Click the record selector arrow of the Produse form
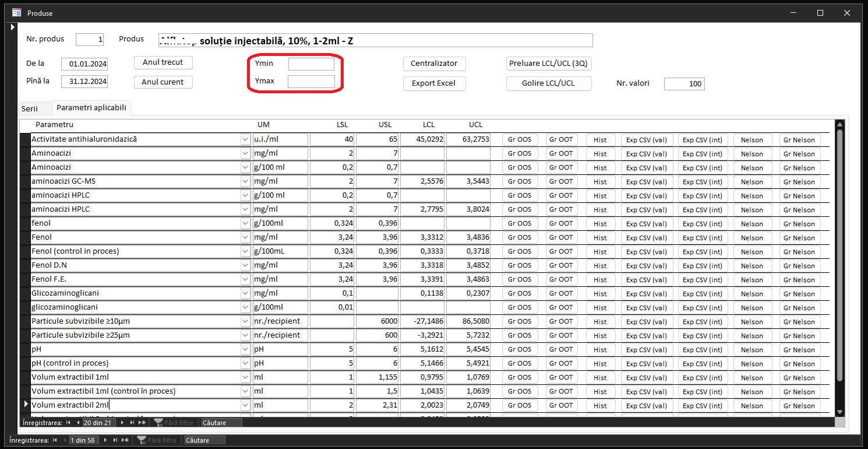Viewport: 868px width, 449px height. pos(13,27)
